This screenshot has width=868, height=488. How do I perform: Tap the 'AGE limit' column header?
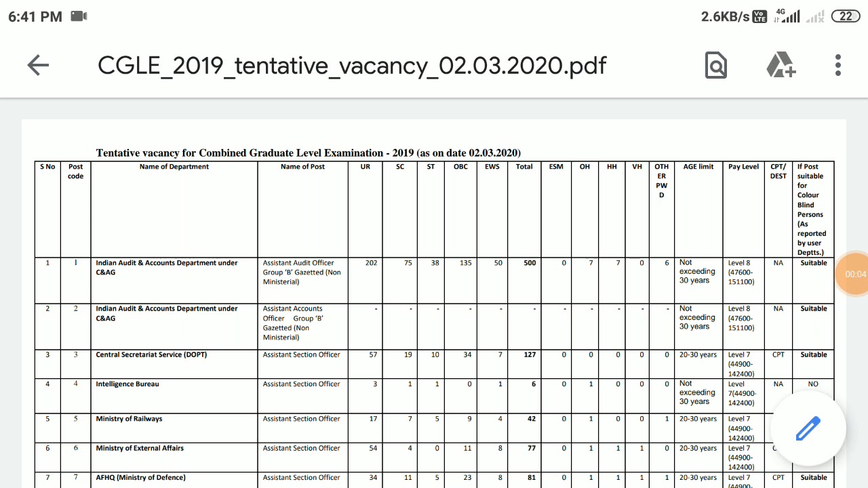pos(698,167)
